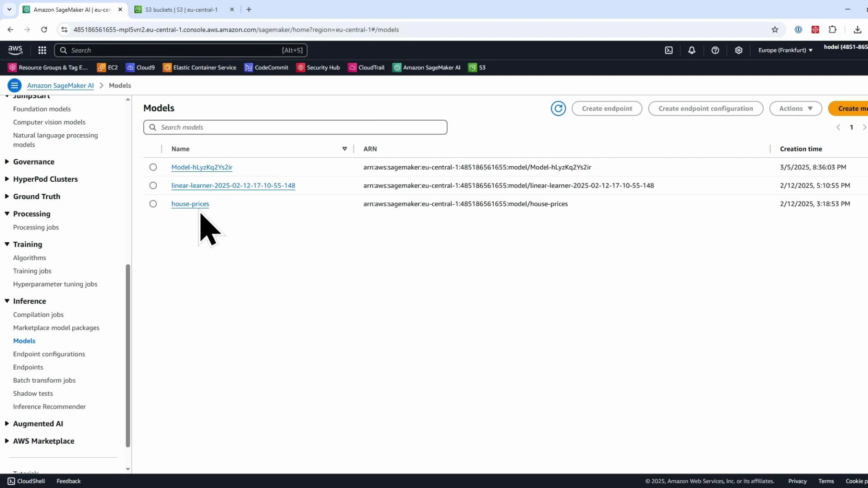This screenshot has height=488, width=868.
Task: Click the CloudTrail bookmark icon
Action: (x=353, y=67)
